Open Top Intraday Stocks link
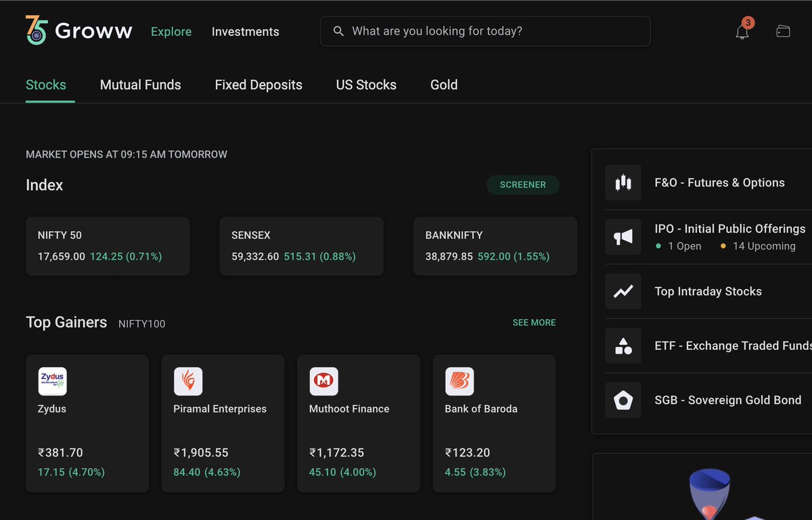The height and width of the screenshot is (520, 812). (x=708, y=291)
